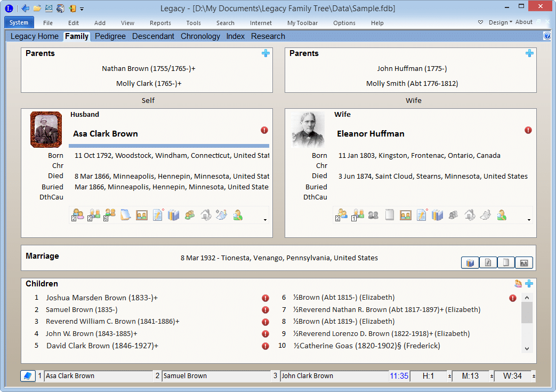Viewport: 556px width, 392px height.
Task: Click Eleanor Huffman's red alert icon
Action: pos(528,130)
